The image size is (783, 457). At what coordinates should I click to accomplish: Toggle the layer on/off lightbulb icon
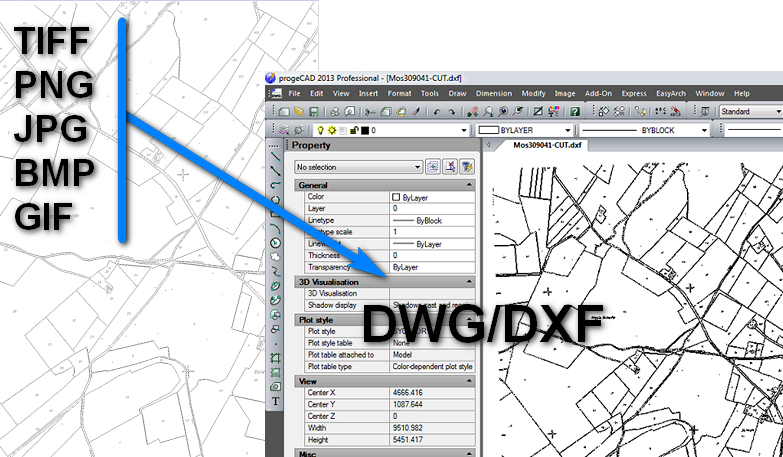click(320, 130)
